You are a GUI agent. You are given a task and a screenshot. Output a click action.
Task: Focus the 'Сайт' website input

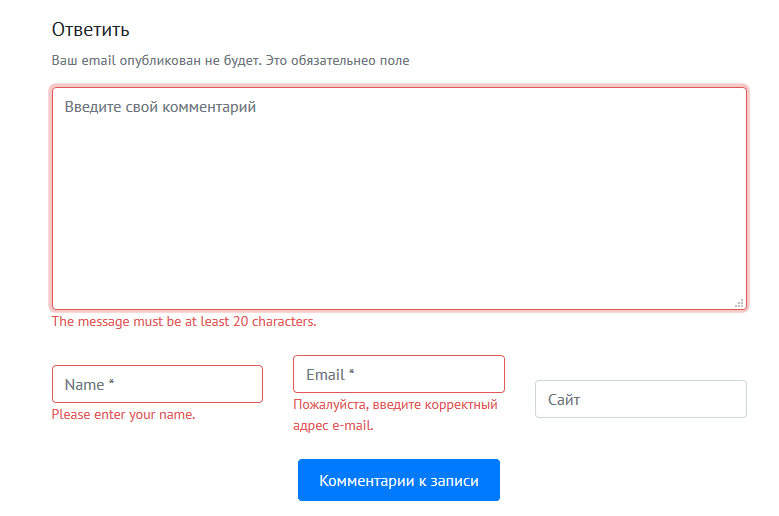(640, 399)
